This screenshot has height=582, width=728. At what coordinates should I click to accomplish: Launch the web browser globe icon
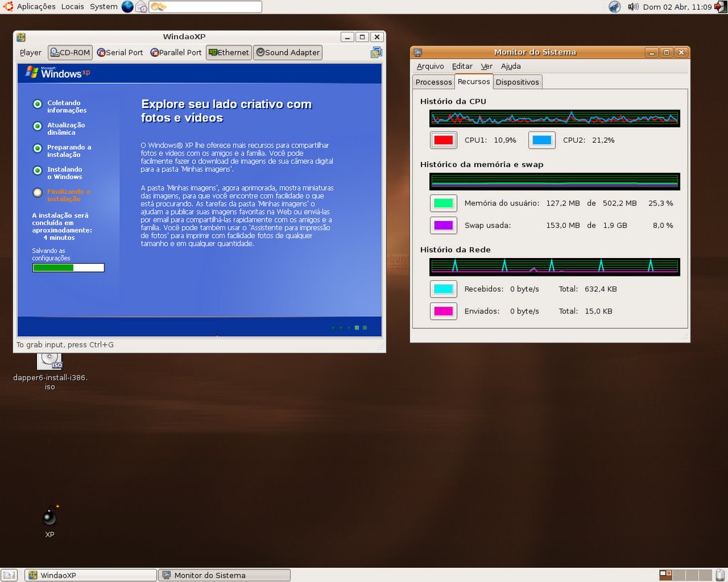point(128,6)
